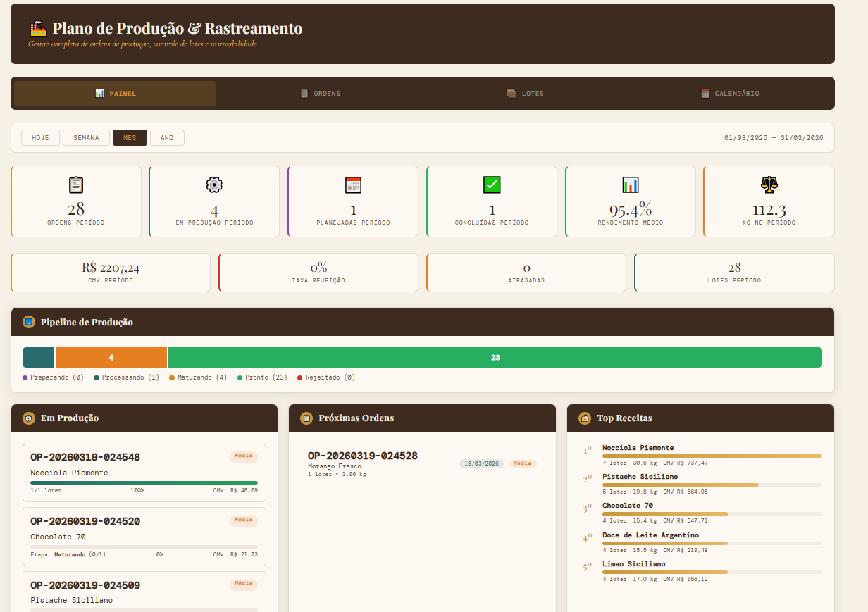Select the HOJE period filter

(40, 137)
